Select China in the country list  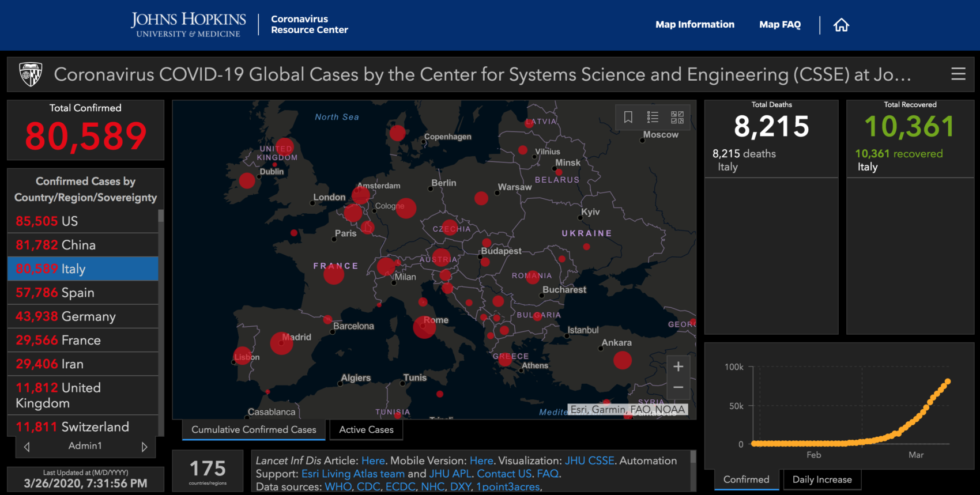point(82,245)
